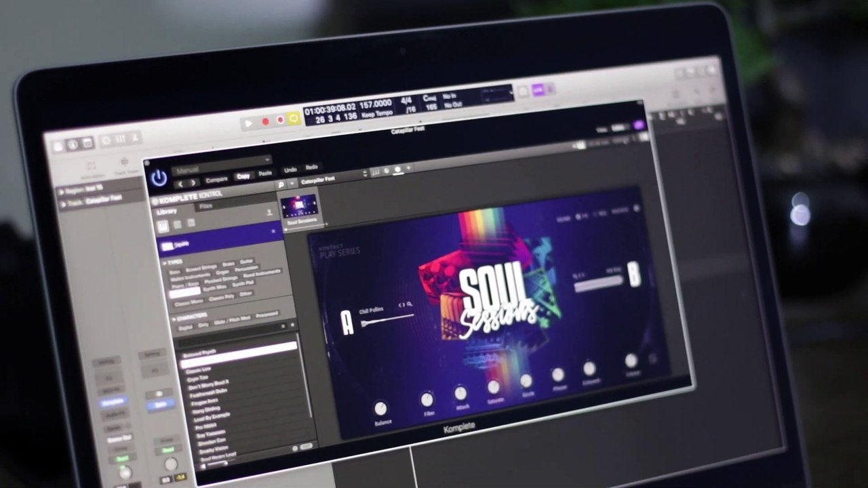Click the Chill Palms sound name
The image size is (868, 488).
click(x=371, y=310)
